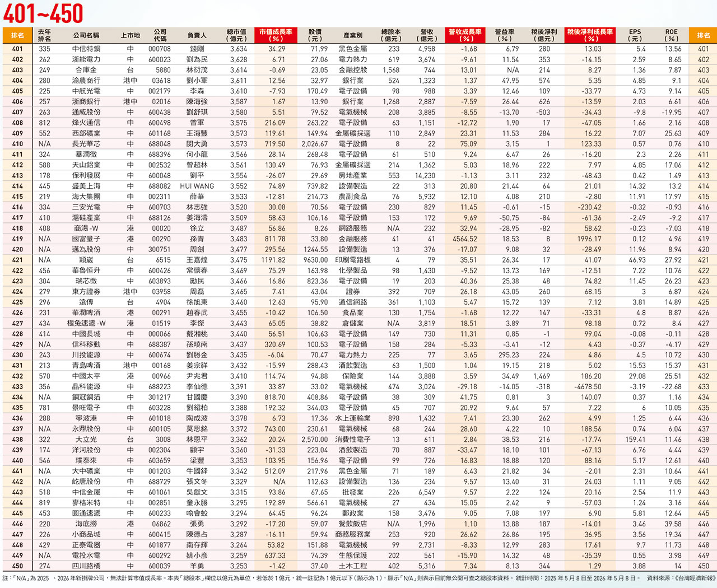Viewport: 717px width, 588px height.
Task: Select the "去年排名" column header
Action: click(44, 35)
